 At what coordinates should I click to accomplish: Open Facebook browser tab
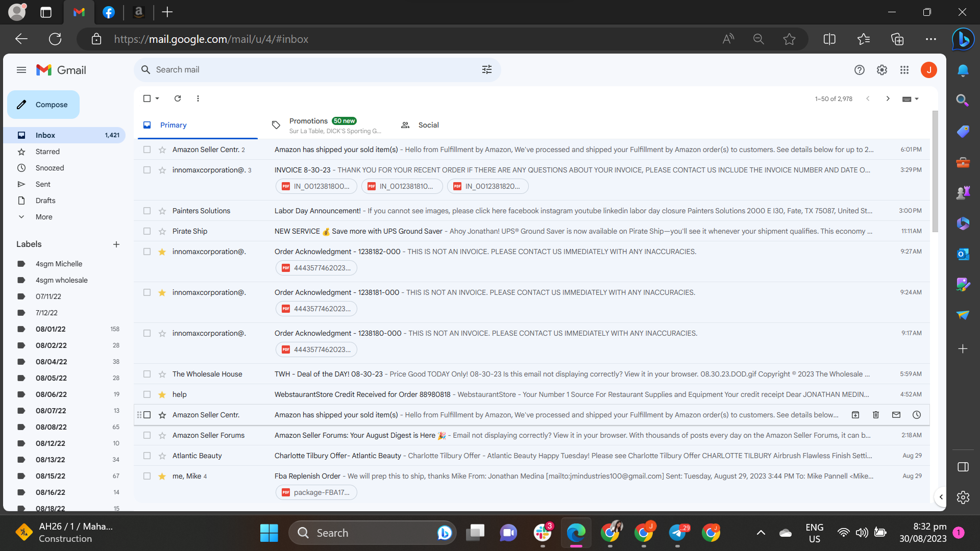[x=109, y=12]
